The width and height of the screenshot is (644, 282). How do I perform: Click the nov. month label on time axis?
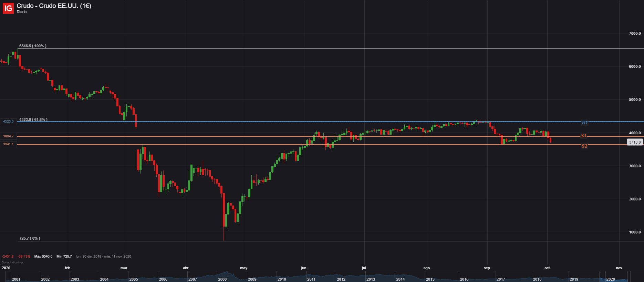(x=619, y=268)
